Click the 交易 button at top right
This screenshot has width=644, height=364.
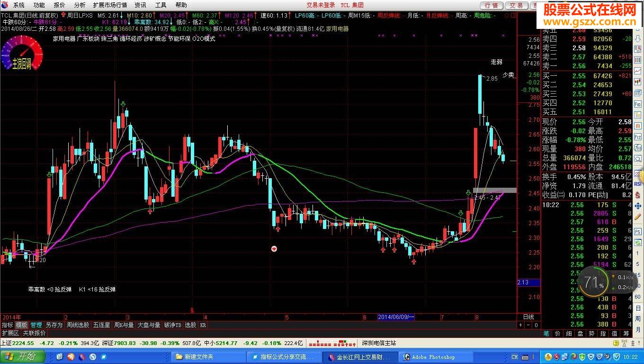point(517,5)
